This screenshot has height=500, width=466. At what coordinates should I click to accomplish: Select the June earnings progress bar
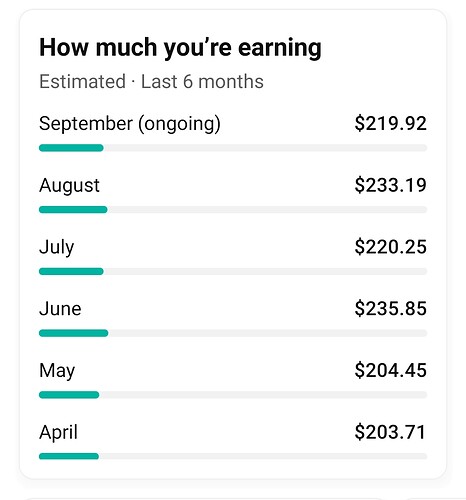233,333
